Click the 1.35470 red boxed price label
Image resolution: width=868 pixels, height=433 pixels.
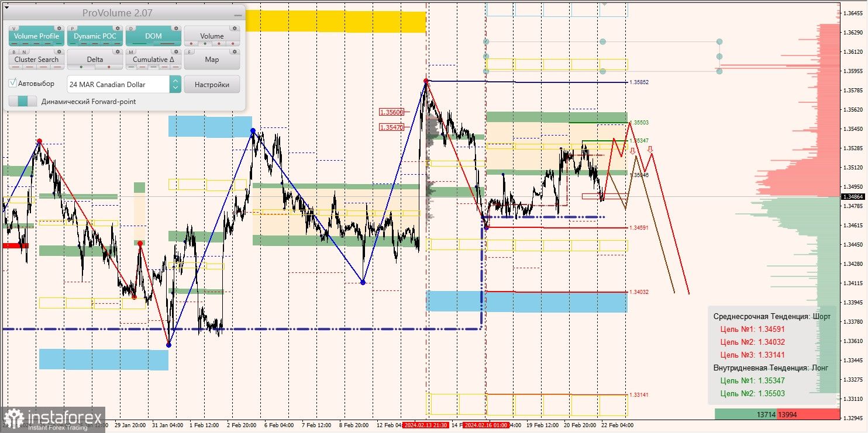tap(391, 127)
